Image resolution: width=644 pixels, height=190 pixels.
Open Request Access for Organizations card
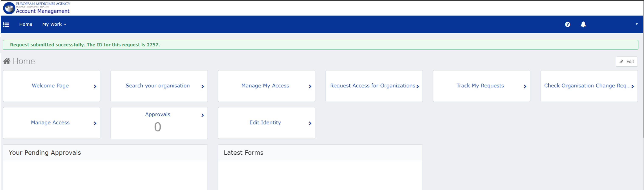[372, 86]
